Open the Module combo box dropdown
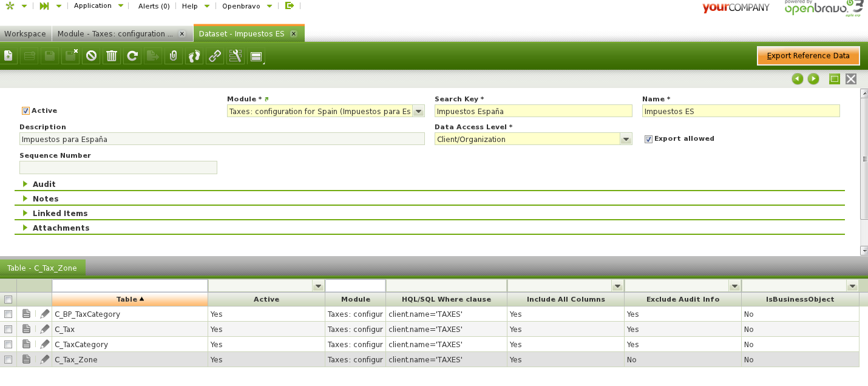The image size is (868, 386). (x=418, y=111)
